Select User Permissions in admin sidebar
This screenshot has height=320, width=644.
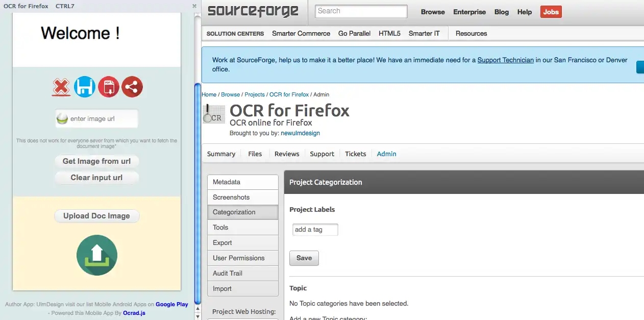(x=243, y=258)
